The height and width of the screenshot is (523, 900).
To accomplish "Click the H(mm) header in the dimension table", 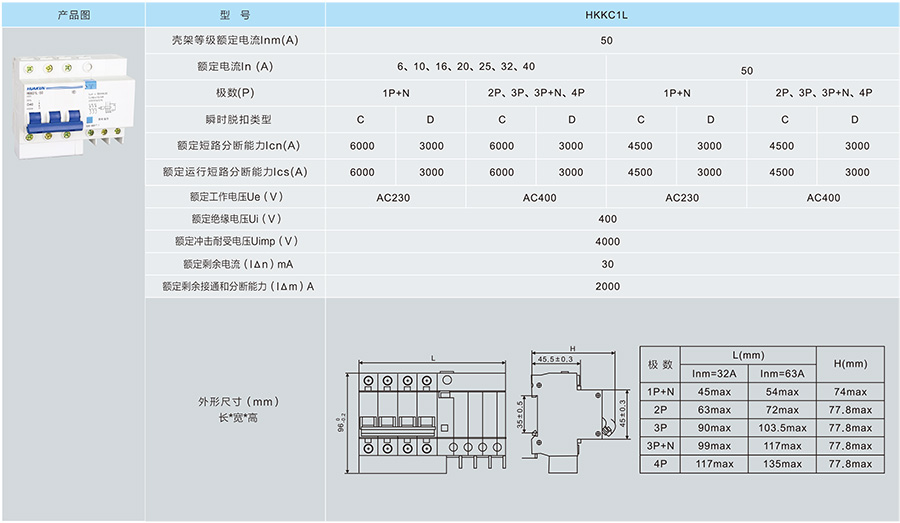I will [x=850, y=363].
